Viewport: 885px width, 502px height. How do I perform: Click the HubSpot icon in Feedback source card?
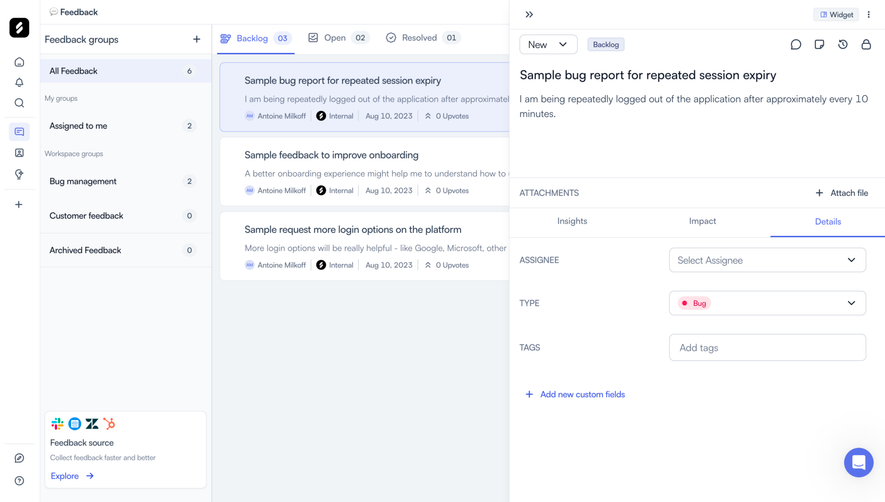point(109,424)
